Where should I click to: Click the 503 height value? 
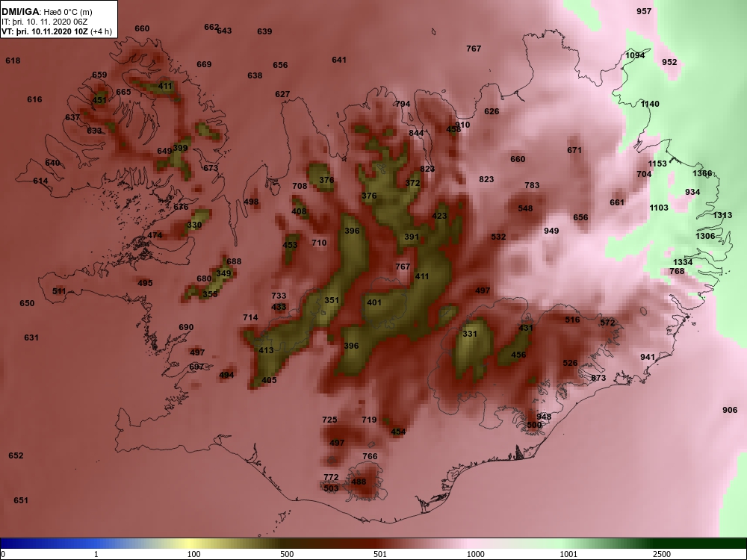[331, 488]
